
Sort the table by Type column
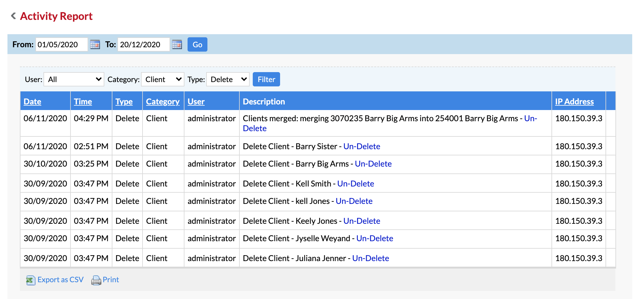click(124, 102)
